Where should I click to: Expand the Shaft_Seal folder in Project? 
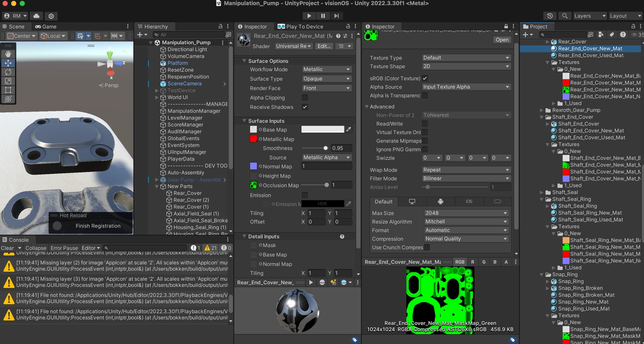[542, 192]
